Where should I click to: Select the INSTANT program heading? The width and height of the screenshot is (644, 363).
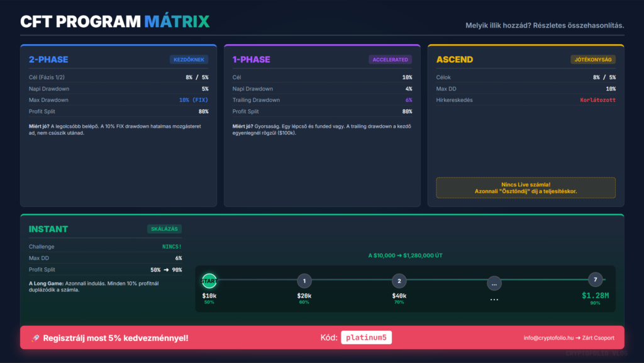click(48, 229)
